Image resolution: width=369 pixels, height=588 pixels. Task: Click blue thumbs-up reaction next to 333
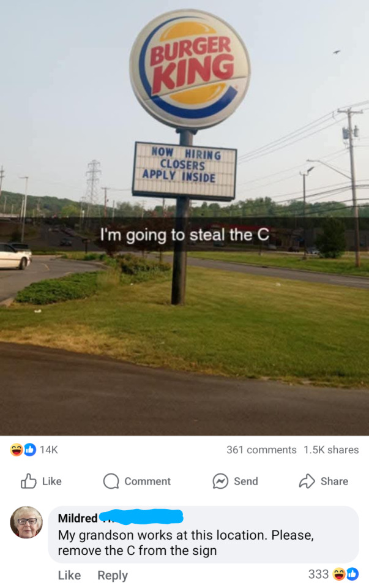coord(352,574)
